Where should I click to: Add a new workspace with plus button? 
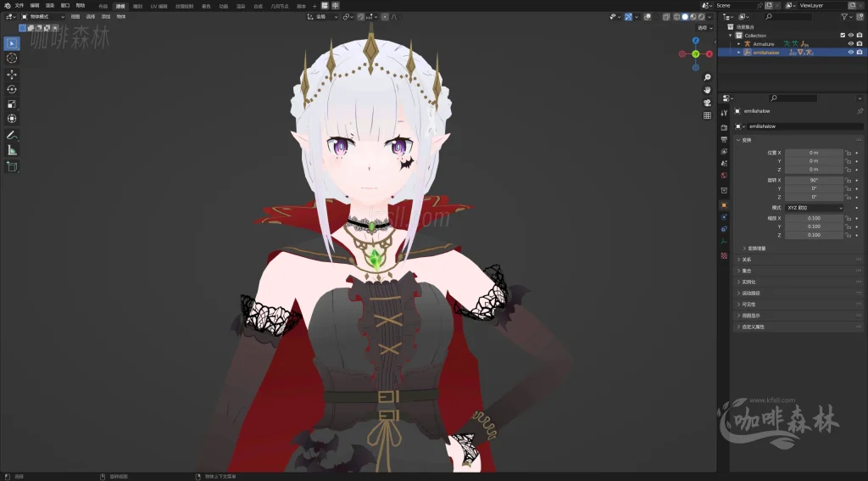314,6
